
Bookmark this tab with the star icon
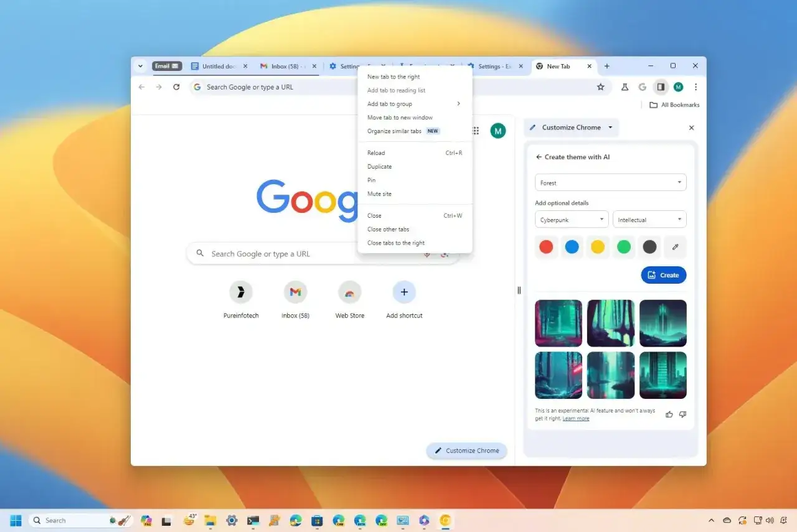[x=601, y=87]
